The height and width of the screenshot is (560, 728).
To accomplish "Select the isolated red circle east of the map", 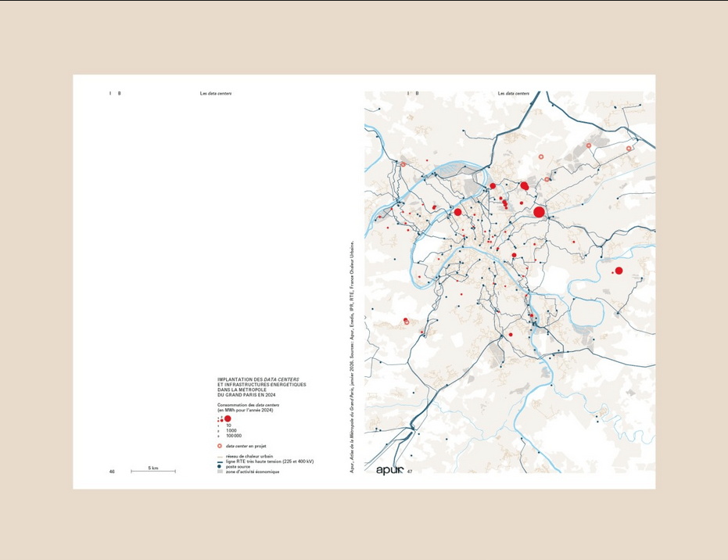I will click(619, 271).
